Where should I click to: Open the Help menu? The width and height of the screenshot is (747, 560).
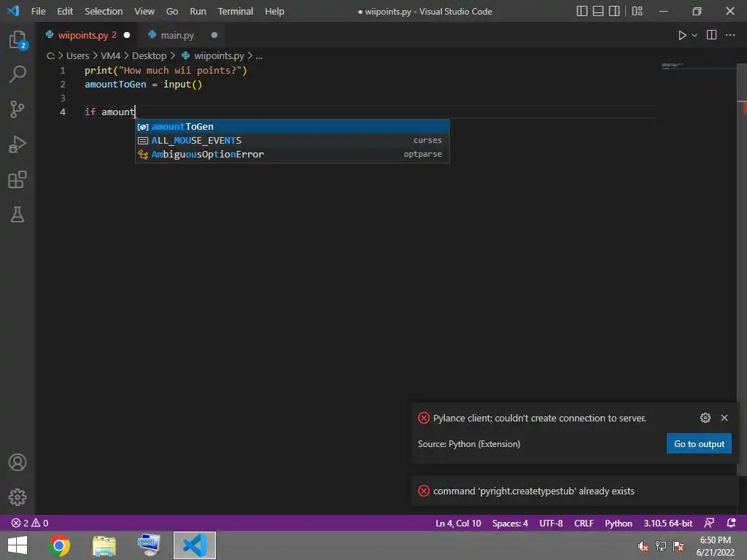tap(274, 11)
